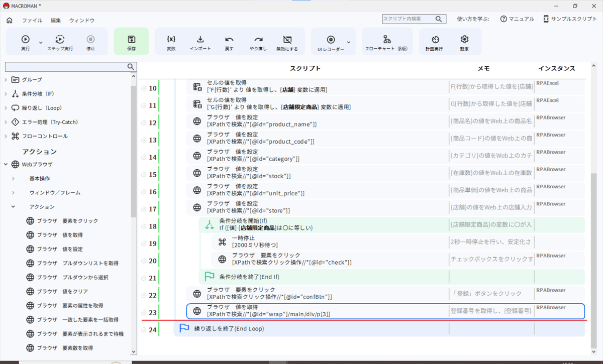Screen dimensions: 603x364
Task: Click the home icon
Action: pyautogui.click(x=10, y=20)
